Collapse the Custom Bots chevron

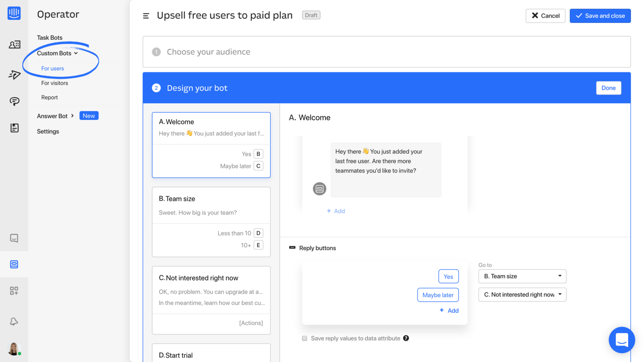click(76, 53)
